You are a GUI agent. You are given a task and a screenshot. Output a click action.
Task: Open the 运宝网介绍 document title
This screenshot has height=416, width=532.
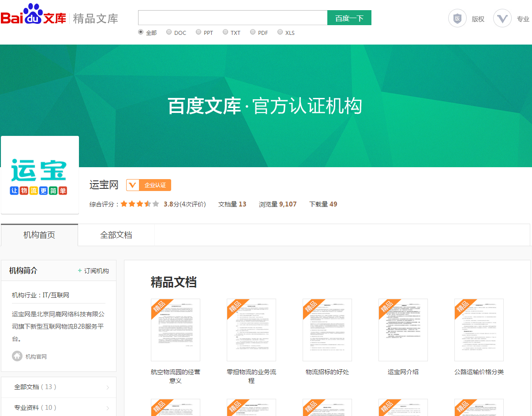click(403, 372)
